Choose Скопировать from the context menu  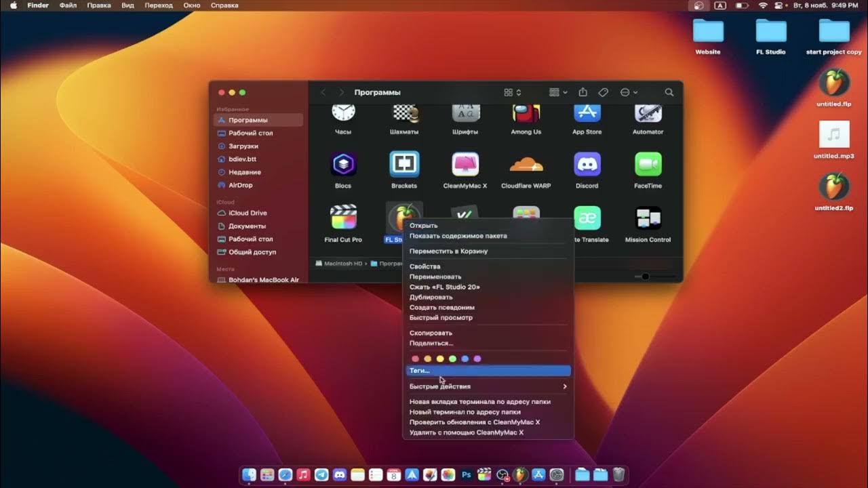pos(488,333)
